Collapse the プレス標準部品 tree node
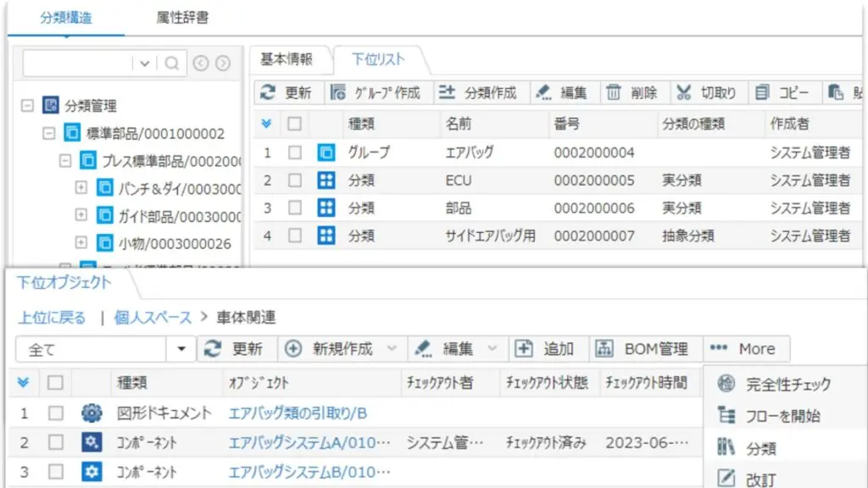Screen dimensions: 868x488 click(64, 160)
